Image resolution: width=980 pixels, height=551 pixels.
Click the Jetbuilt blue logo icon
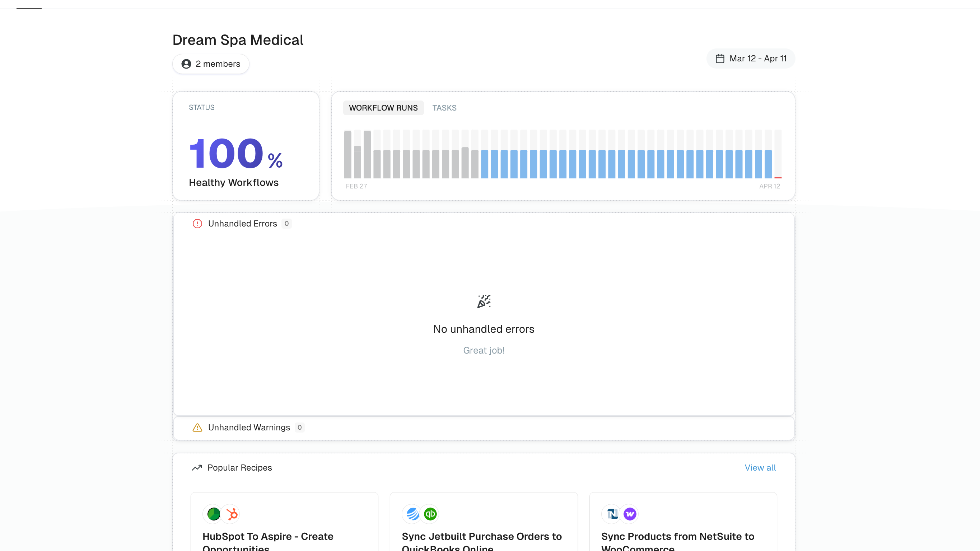412,514
